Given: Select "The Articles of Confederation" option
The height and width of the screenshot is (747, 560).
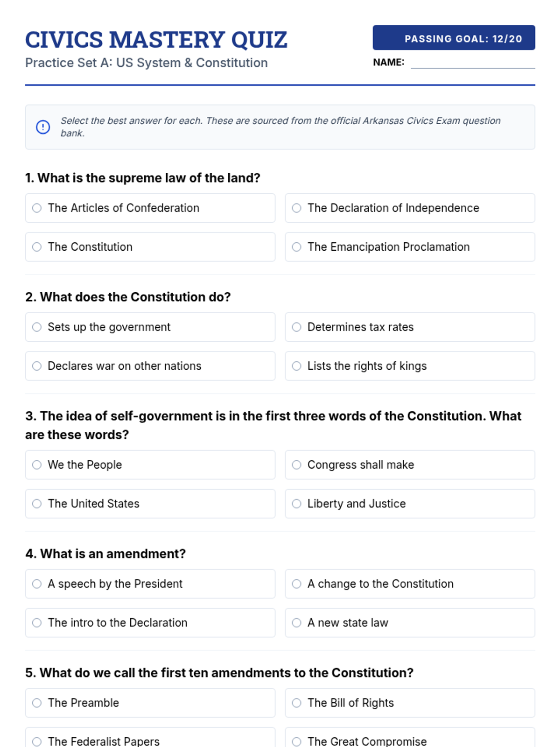Looking at the screenshot, I should tap(37, 208).
